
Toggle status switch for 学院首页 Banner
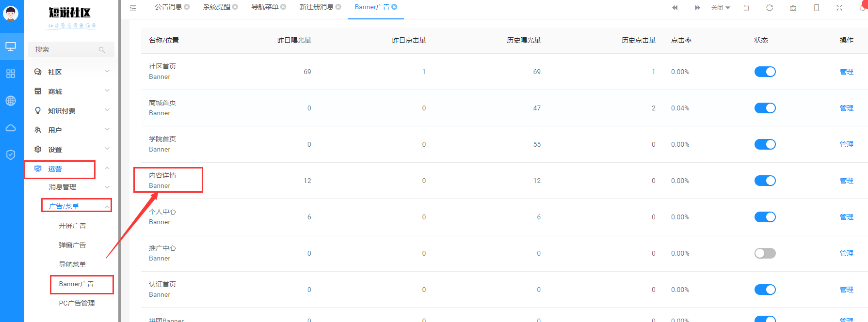(x=765, y=144)
